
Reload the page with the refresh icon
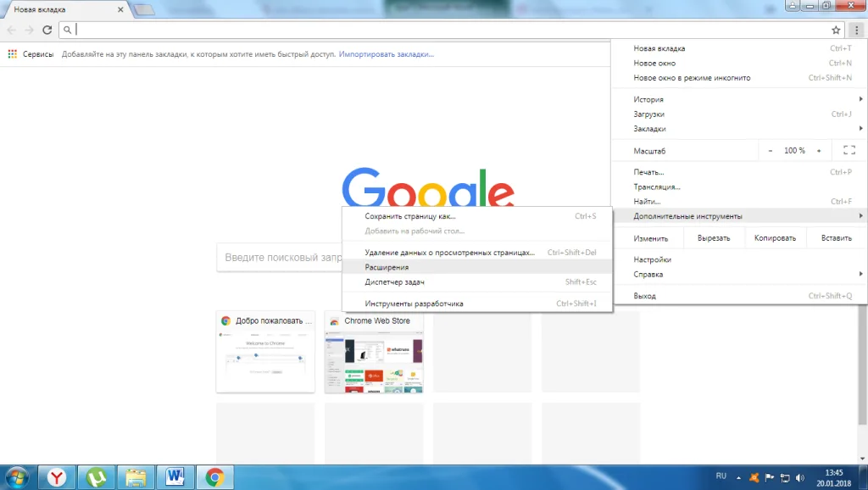click(x=47, y=30)
